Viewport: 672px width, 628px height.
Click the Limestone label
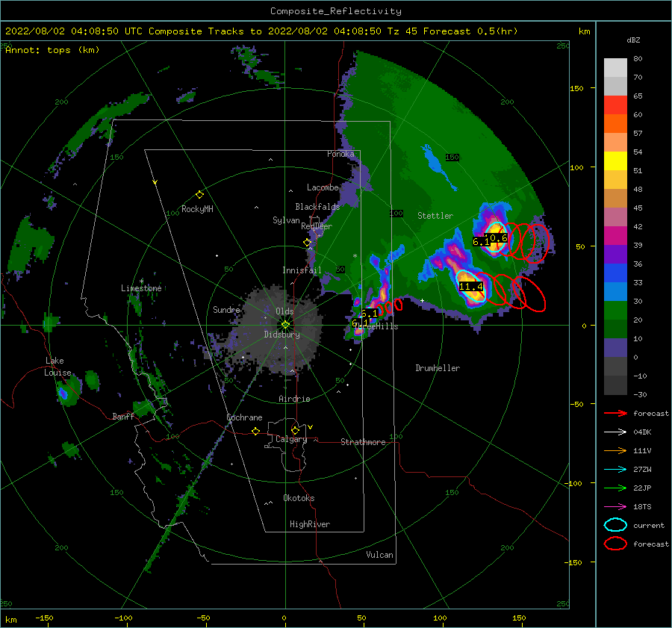point(141,288)
